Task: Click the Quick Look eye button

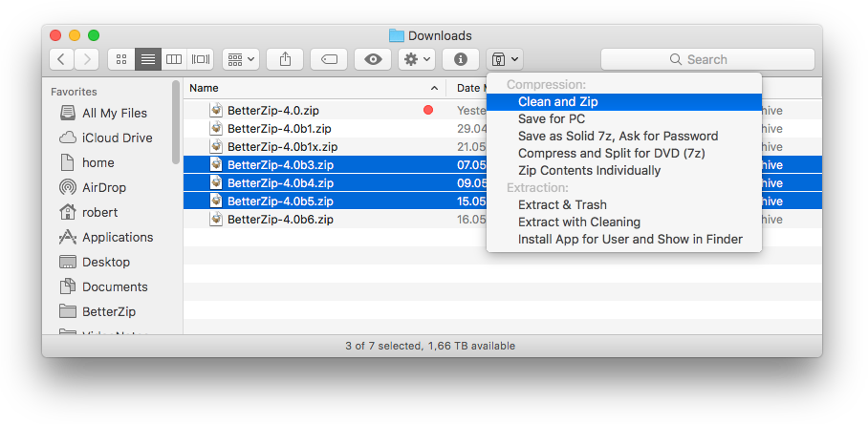Action: (373, 59)
